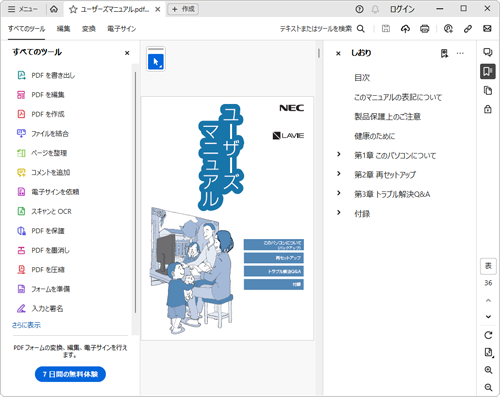Click the blue selection arrow tool

(156, 62)
